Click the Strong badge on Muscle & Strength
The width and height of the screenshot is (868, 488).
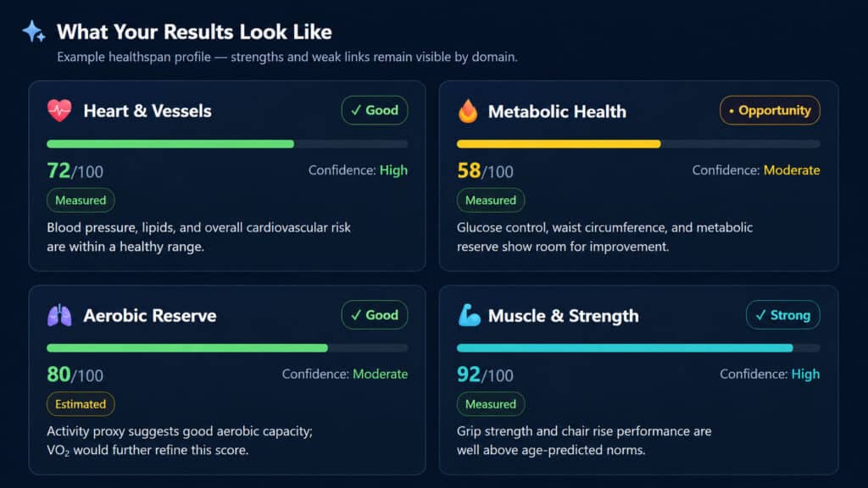tap(782, 315)
